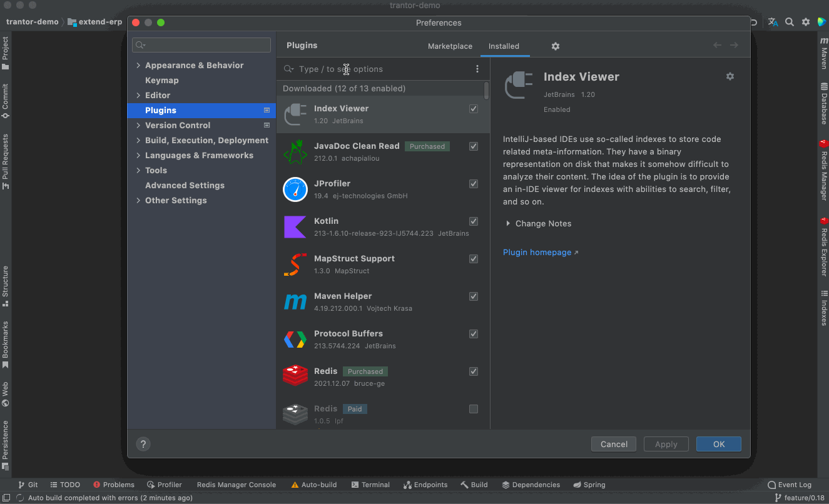This screenshot has width=829, height=504.
Task: Expand Languages & Frameworks settings
Action: [138, 155]
